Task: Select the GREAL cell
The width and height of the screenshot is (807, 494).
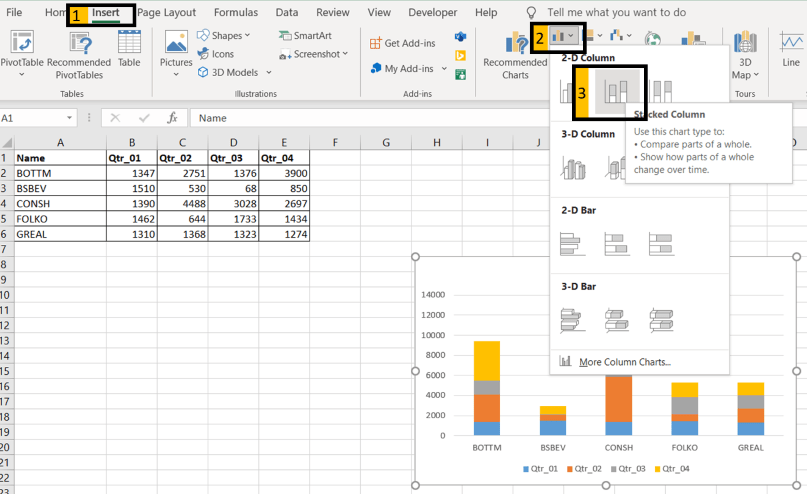Action: [x=60, y=234]
